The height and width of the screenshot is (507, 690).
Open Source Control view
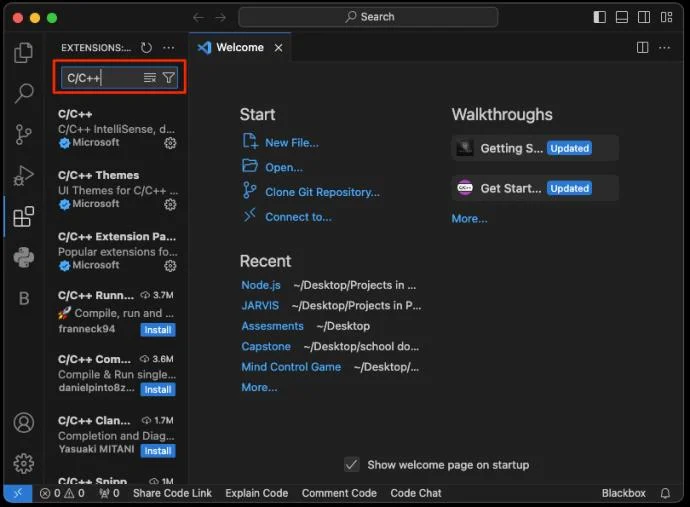(23, 134)
